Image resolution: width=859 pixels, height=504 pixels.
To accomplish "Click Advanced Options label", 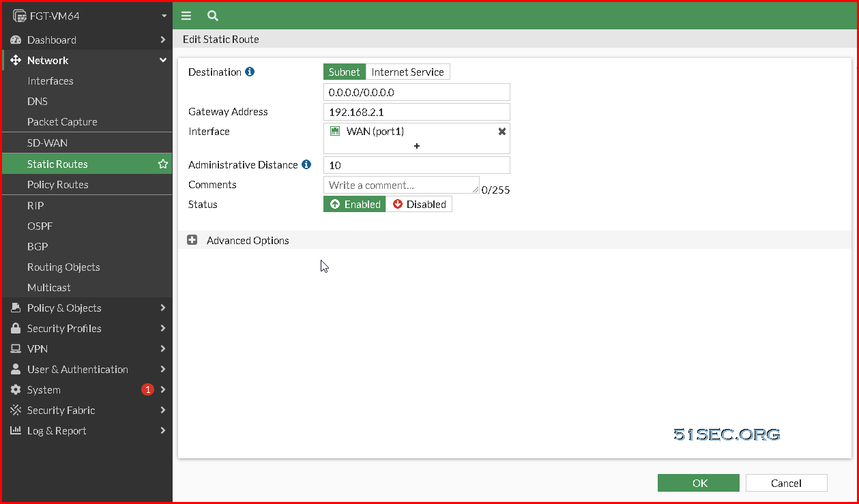I will tap(248, 240).
